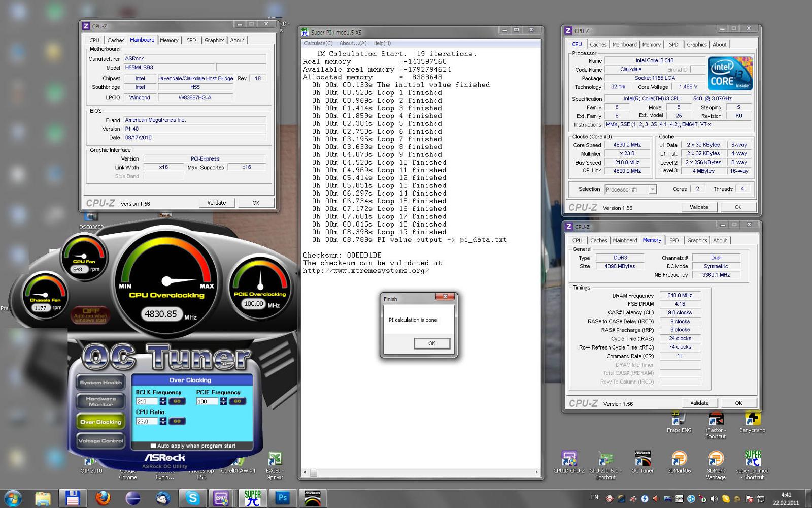Screen dimensions: 812x508
Task: Click GO next to CPU Ratio
Action: (177, 421)
